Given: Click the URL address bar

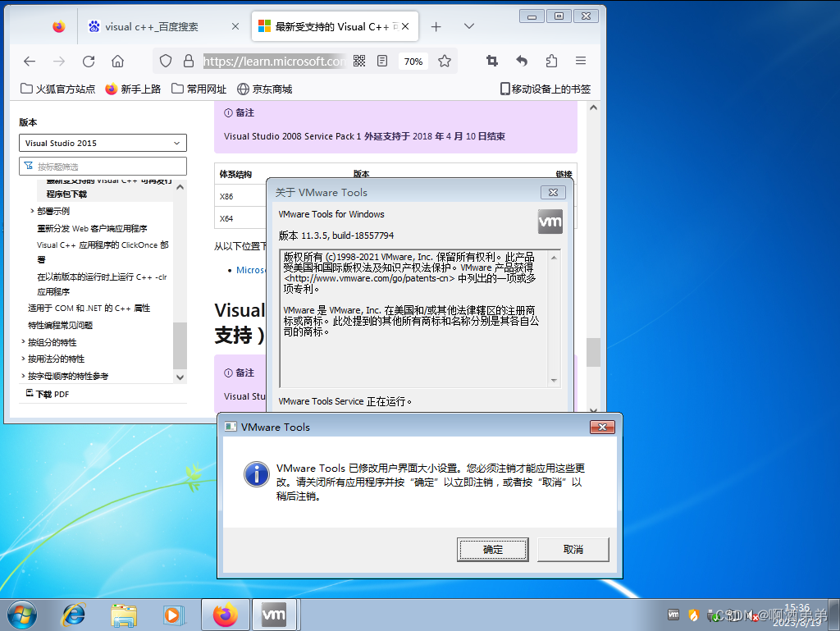Looking at the screenshot, I should [274, 61].
